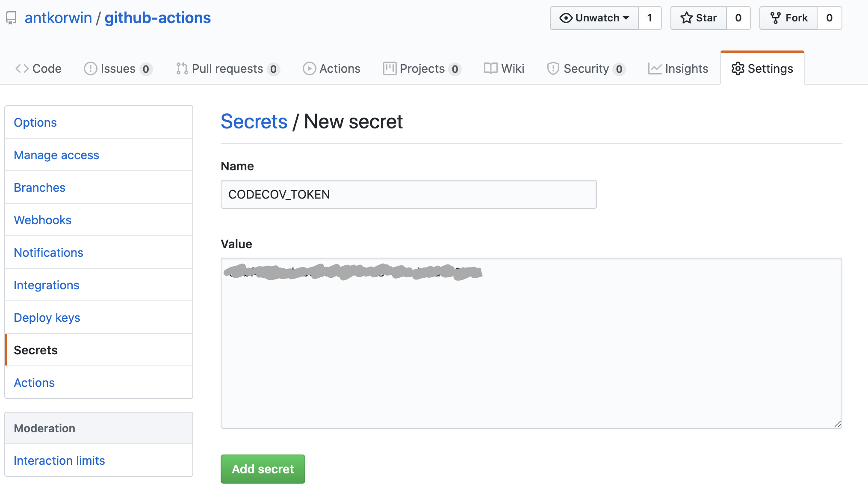Click the CODECOV_TOKEN name input field
868x499 pixels.
click(408, 194)
